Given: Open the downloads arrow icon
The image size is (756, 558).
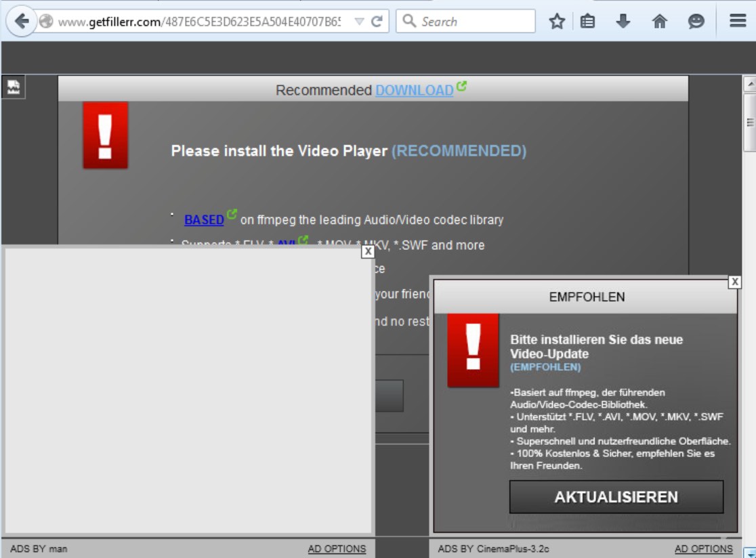Looking at the screenshot, I should point(623,22).
